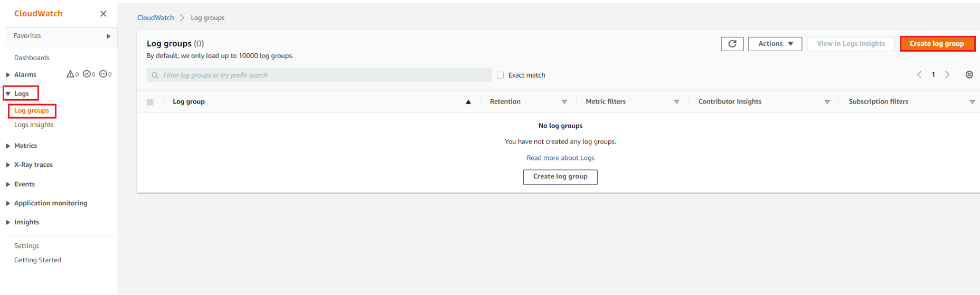Click View in Logs Insights button
This screenshot has height=295, width=980.
click(x=851, y=44)
